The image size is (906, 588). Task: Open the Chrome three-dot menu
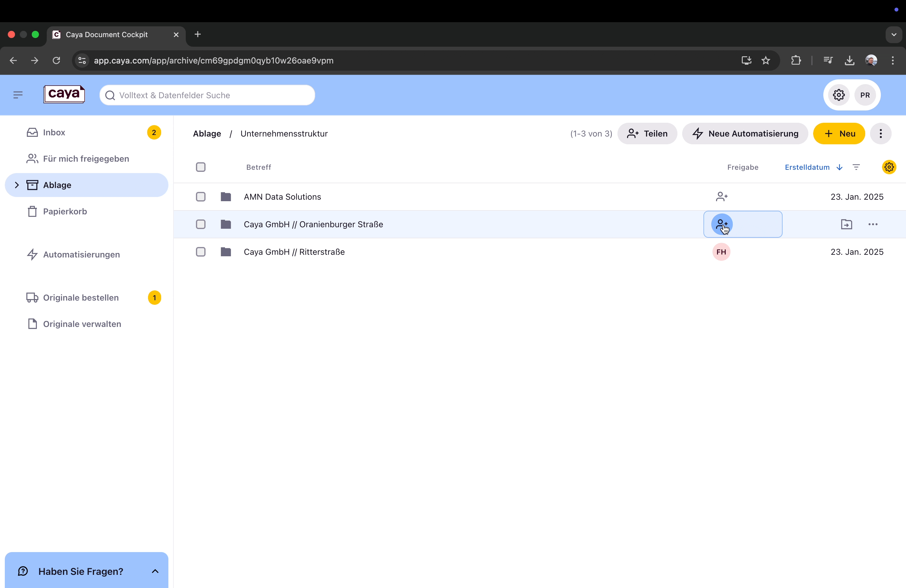(893, 60)
